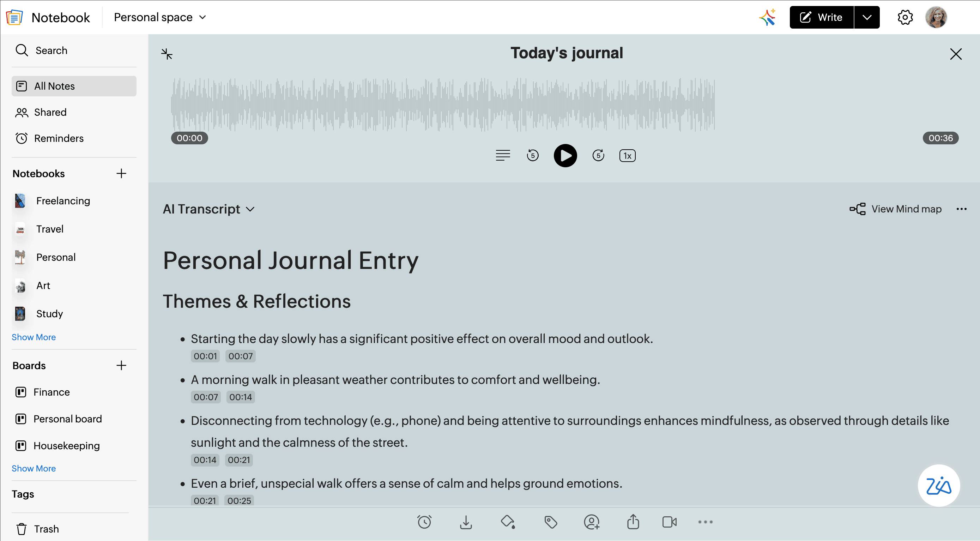The height and width of the screenshot is (541, 980).
Task: Open the Shared notes section
Action: tap(50, 112)
